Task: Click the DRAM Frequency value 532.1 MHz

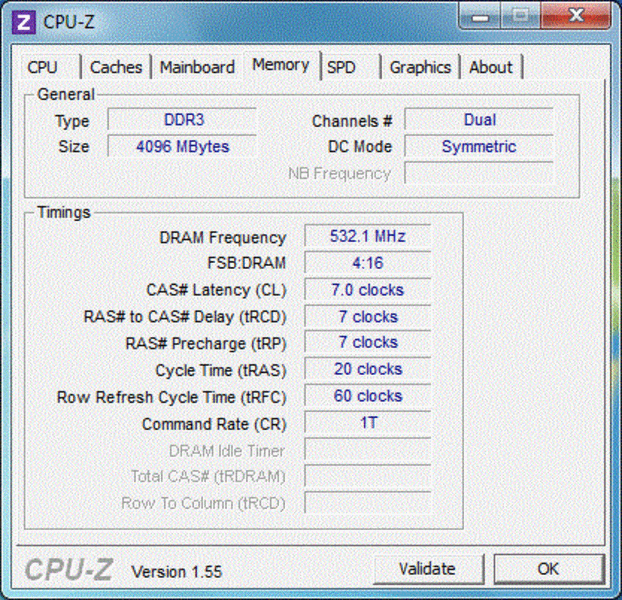Action: pyautogui.click(x=368, y=236)
